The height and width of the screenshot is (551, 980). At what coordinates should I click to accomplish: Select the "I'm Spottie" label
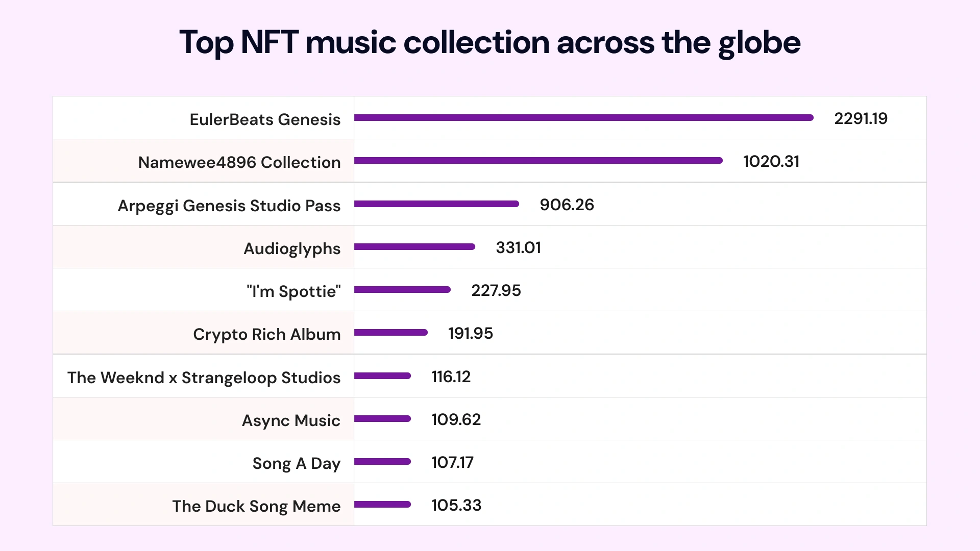293,291
